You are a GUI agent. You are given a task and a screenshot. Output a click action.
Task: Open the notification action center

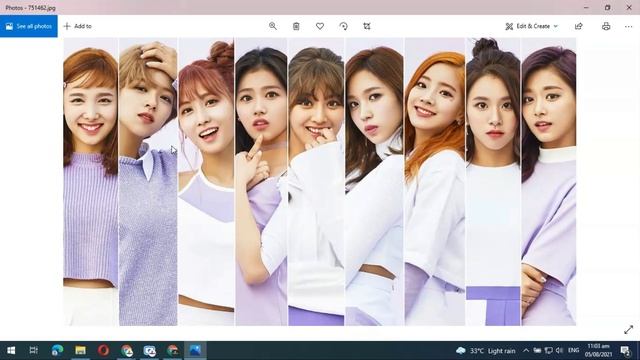[625, 351]
